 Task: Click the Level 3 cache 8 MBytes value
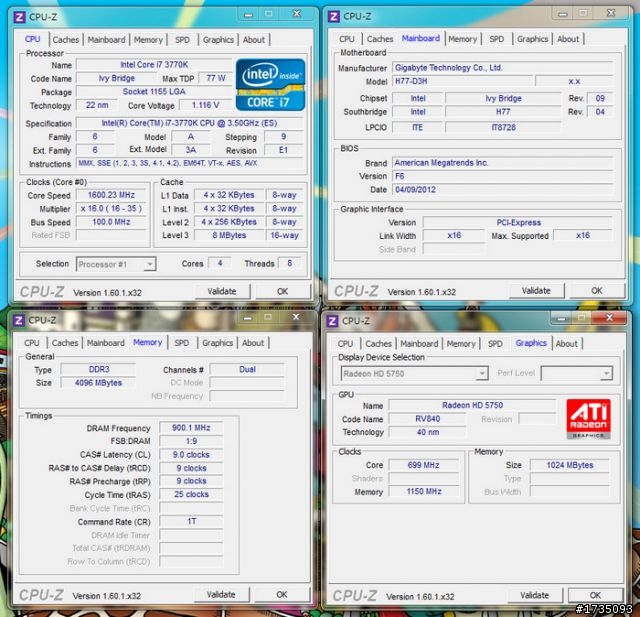click(229, 235)
